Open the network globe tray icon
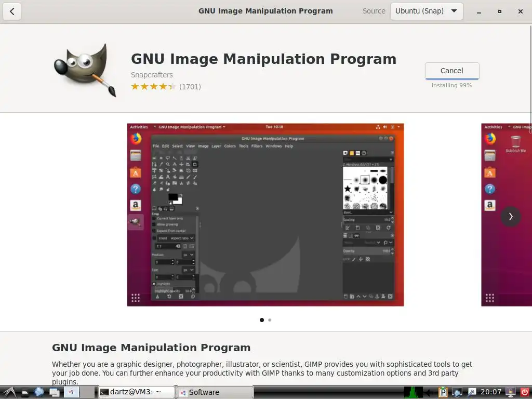 (x=457, y=393)
